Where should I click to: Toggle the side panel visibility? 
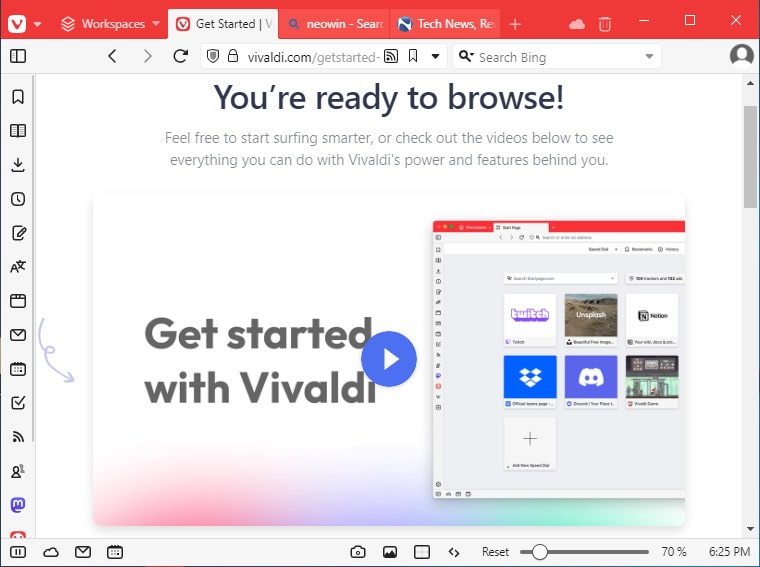pos(18,56)
